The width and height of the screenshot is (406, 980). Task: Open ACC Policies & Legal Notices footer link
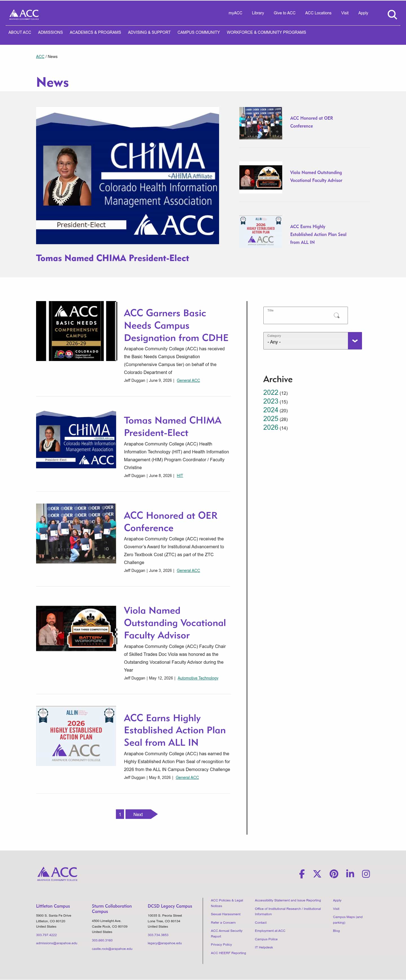click(x=227, y=903)
